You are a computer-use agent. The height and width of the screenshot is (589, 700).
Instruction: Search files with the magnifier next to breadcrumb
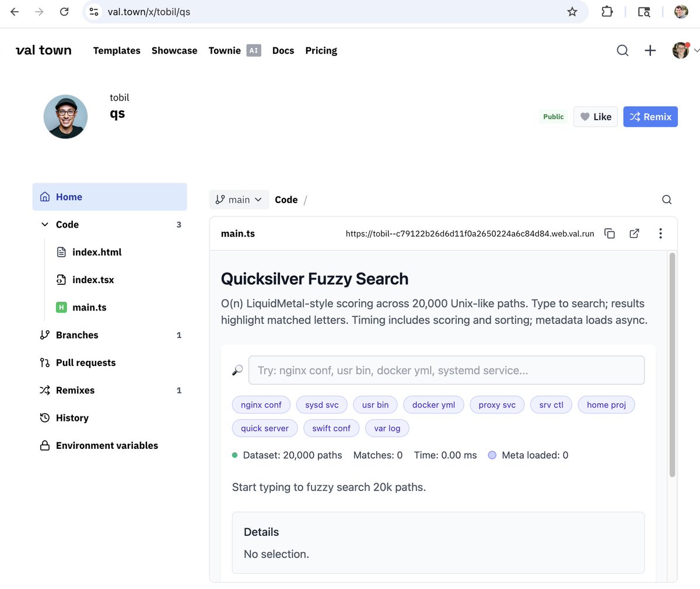(x=667, y=200)
